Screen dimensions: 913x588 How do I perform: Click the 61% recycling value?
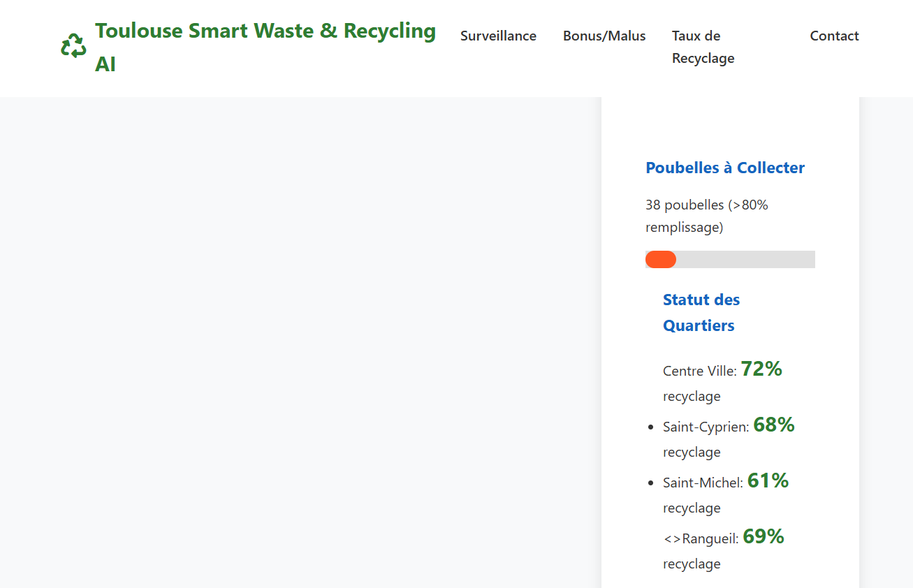coord(768,480)
